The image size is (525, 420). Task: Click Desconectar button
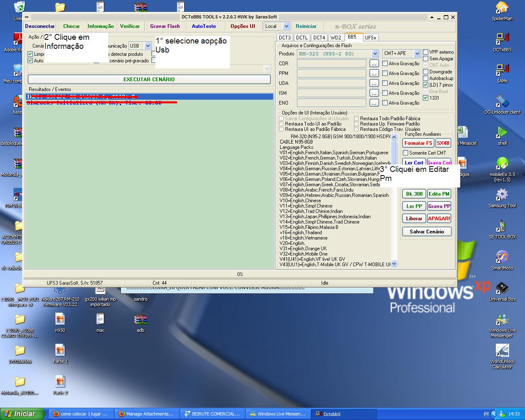(x=40, y=26)
